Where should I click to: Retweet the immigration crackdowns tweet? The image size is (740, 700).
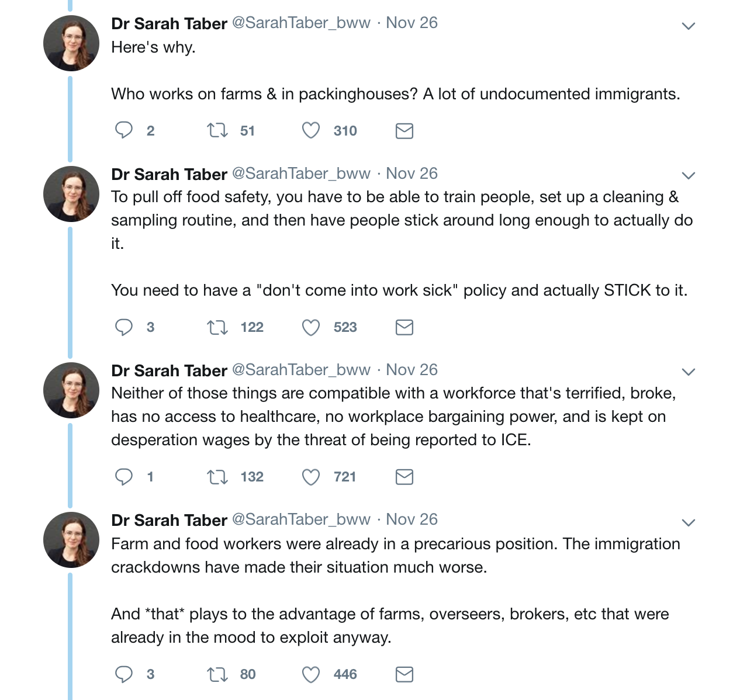point(217,674)
